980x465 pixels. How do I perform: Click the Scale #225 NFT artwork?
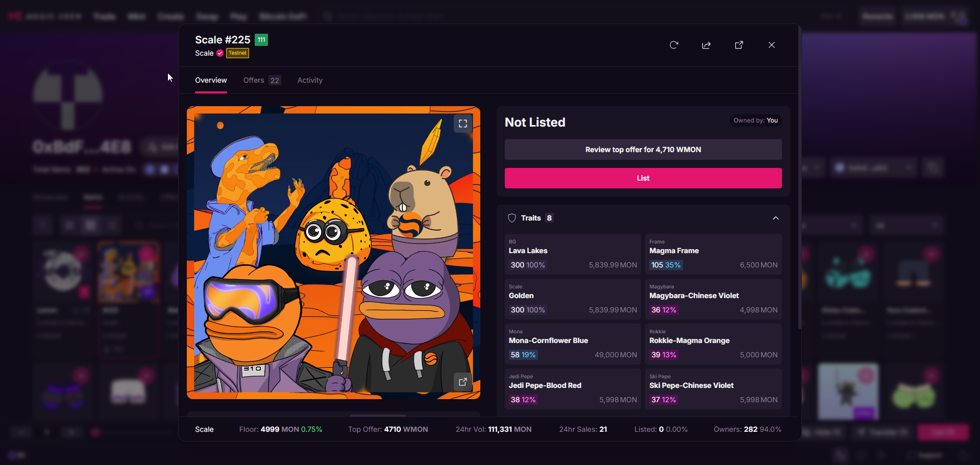coord(333,253)
